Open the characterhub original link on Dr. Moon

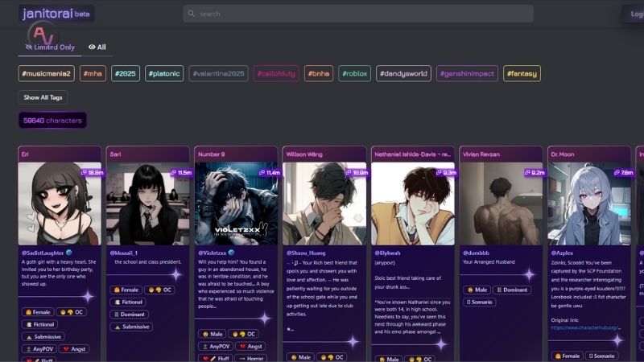(x=586, y=327)
